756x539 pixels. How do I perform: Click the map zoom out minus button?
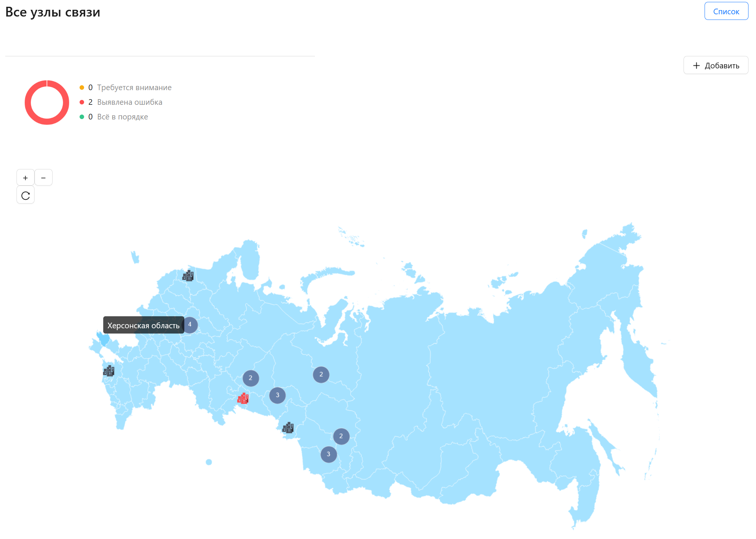point(44,178)
